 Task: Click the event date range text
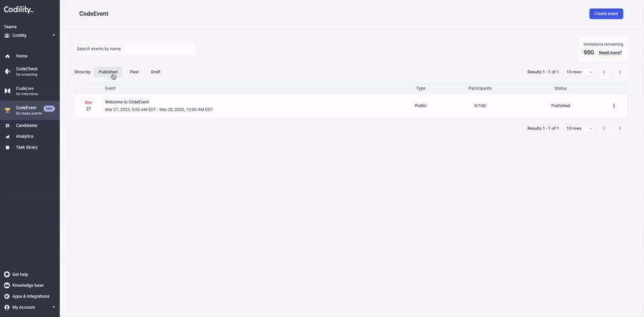coord(159,109)
